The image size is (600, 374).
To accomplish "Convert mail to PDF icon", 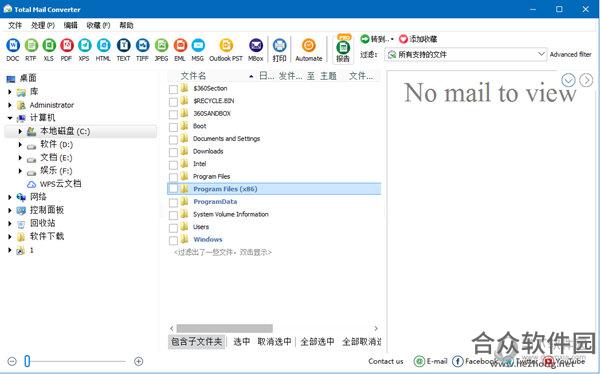I will [67, 45].
